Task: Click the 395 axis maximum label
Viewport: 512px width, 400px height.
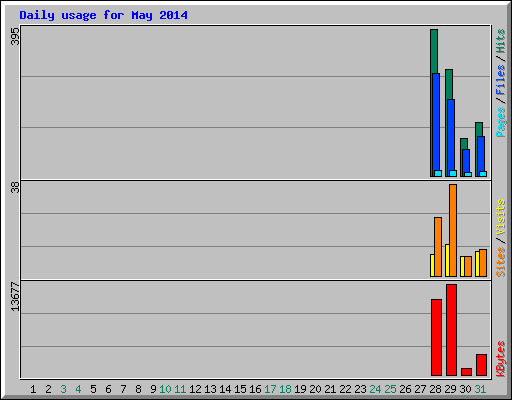Action: [15, 36]
